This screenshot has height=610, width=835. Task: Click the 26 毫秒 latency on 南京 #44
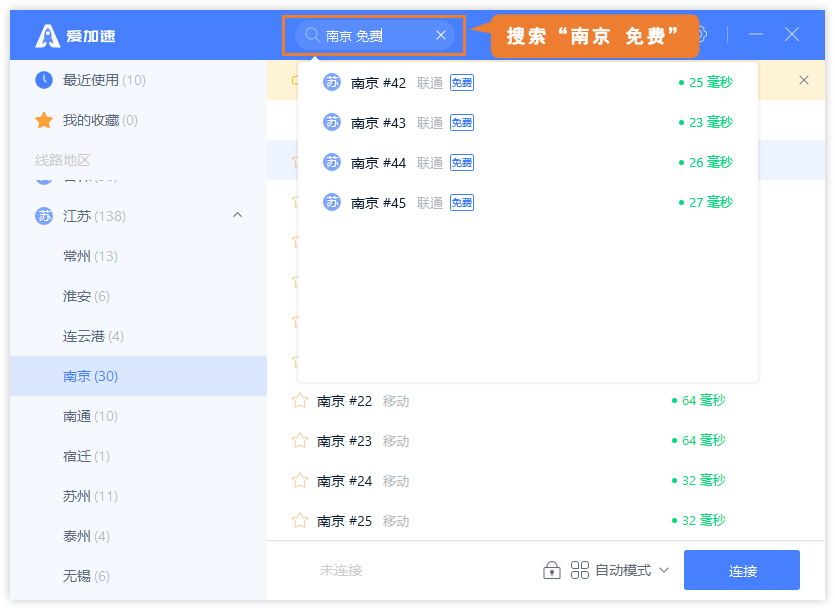click(706, 162)
